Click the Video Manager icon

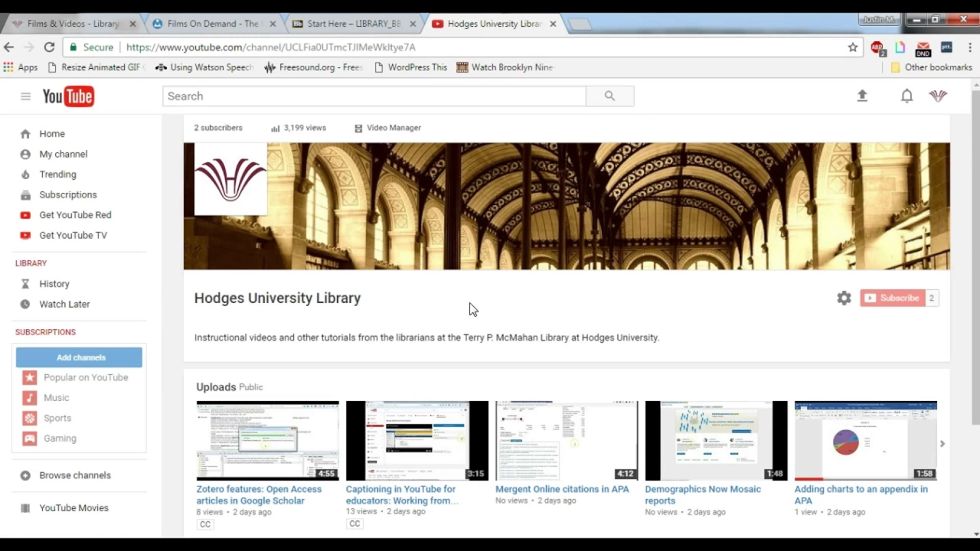(x=358, y=129)
